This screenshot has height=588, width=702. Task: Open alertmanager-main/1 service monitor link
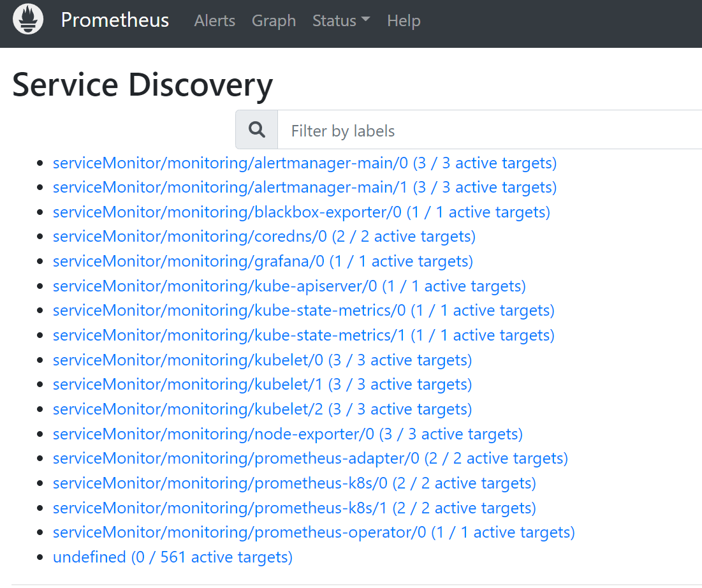pyautogui.click(x=304, y=187)
